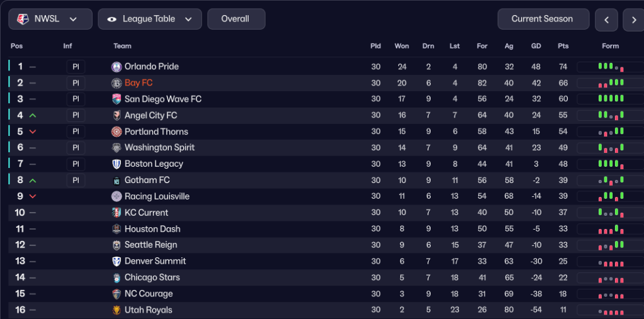The image size is (644, 319).
Task: Click the Boston Legacy crest icon
Action: pyautogui.click(x=116, y=164)
